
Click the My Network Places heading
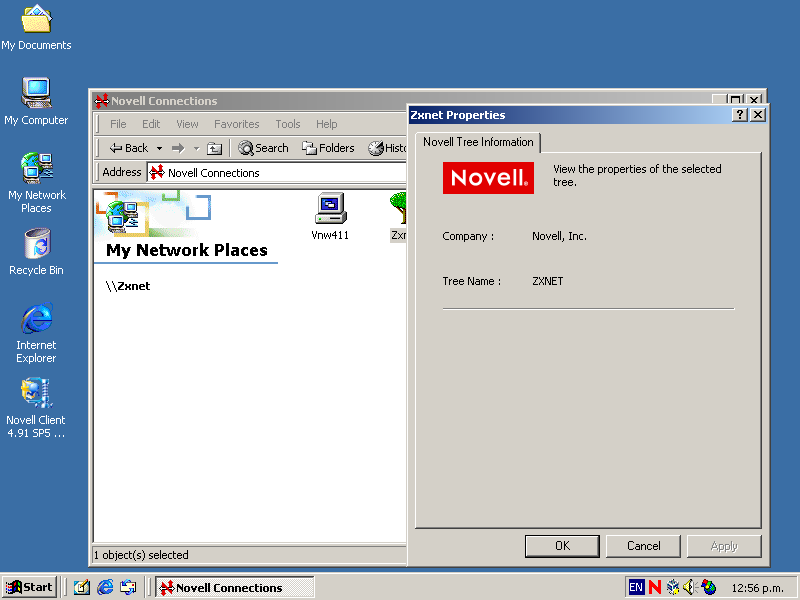tap(187, 250)
